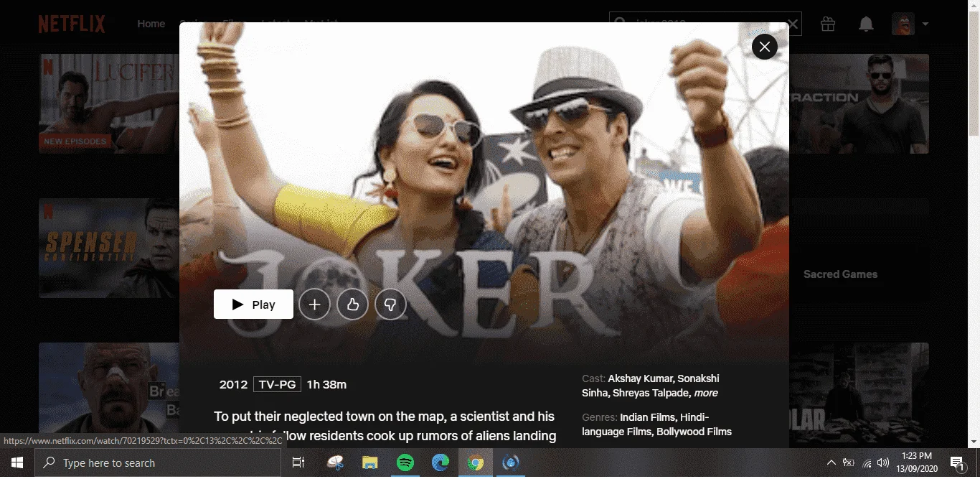
Task: Open the Action Center notifications
Action: 956,463
